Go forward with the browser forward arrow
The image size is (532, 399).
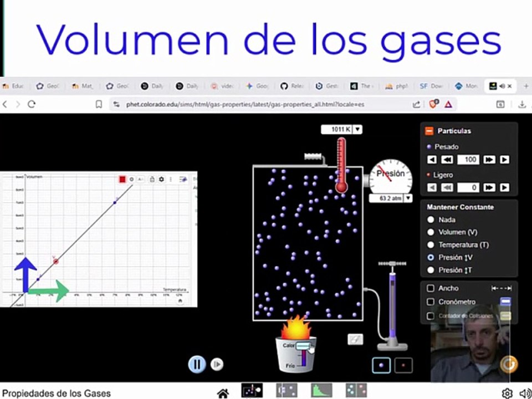pyautogui.click(x=18, y=104)
